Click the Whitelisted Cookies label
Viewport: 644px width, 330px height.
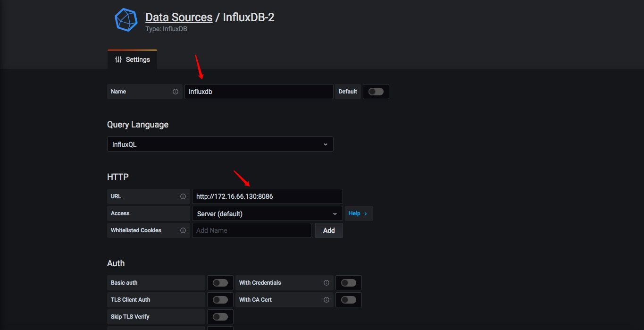pos(136,230)
